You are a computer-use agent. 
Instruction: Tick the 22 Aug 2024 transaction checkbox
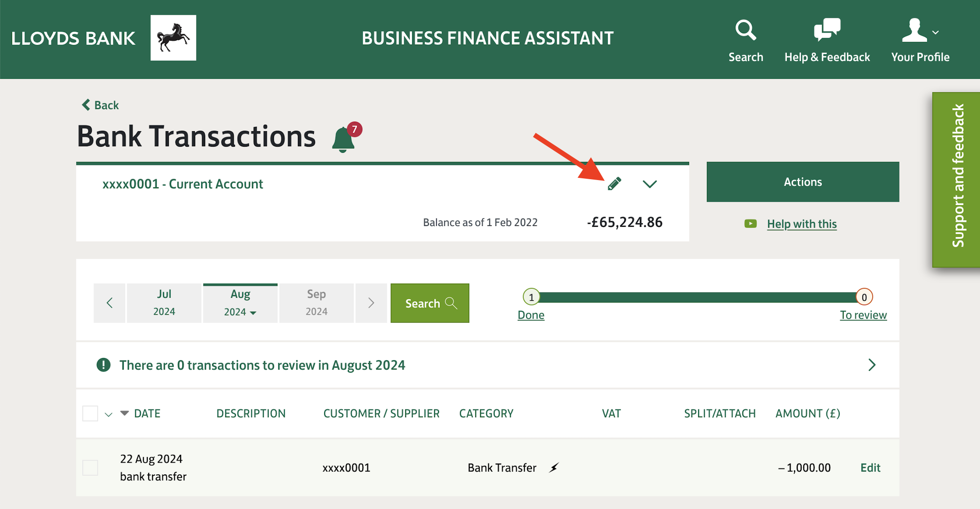(x=90, y=467)
